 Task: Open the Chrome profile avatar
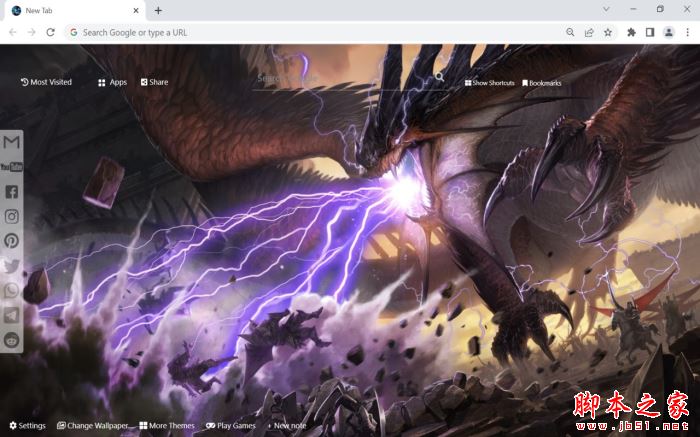tap(669, 32)
